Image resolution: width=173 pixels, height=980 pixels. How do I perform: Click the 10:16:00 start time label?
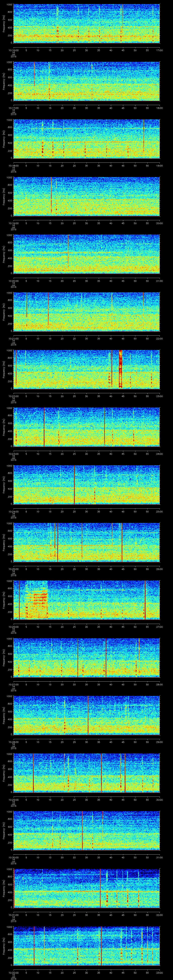tap(13, 50)
